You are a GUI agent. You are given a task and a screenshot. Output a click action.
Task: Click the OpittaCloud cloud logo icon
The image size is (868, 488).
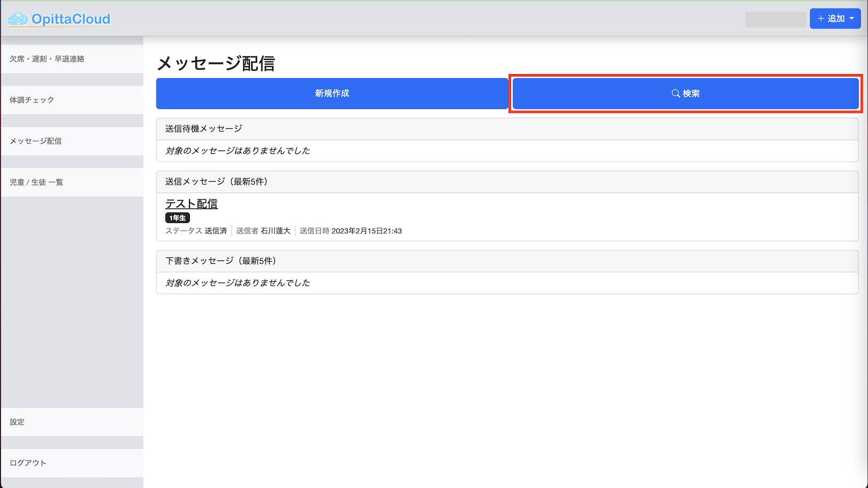pos(18,19)
